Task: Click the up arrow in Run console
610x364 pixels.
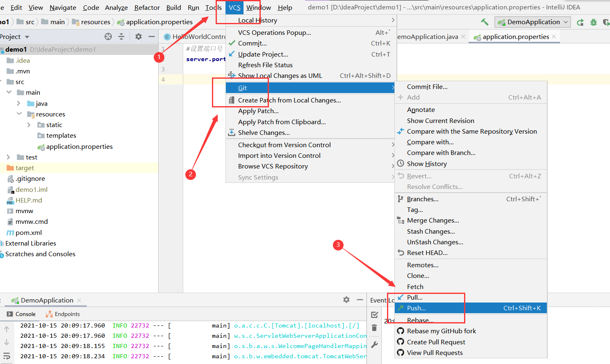Action: pyautogui.click(x=7, y=329)
